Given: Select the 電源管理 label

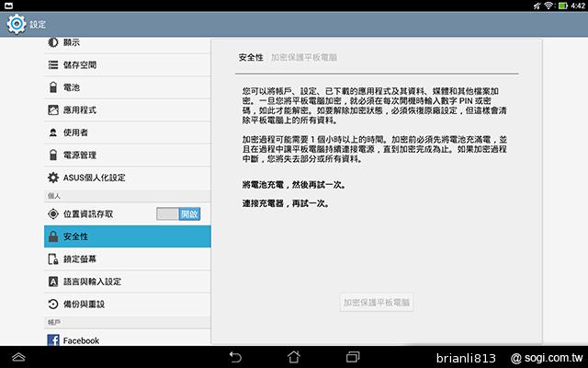Looking at the screenshot, I should coord(80,155).
